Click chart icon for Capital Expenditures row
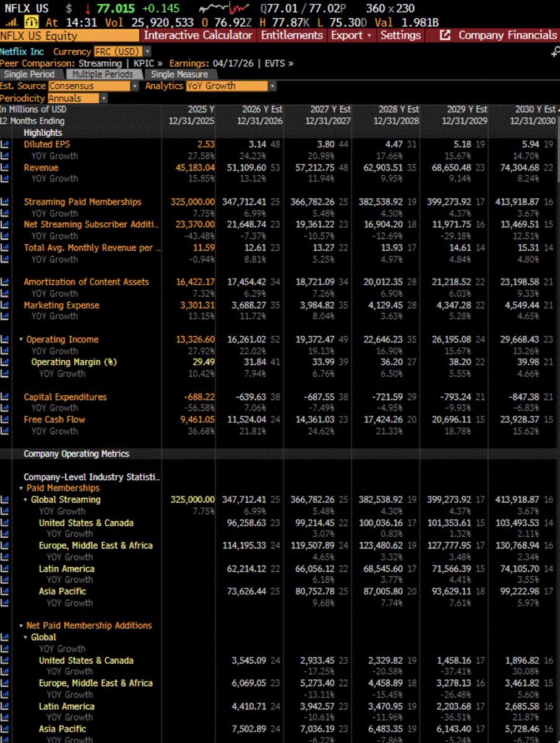Screen dimensions: 560x743 5,397
